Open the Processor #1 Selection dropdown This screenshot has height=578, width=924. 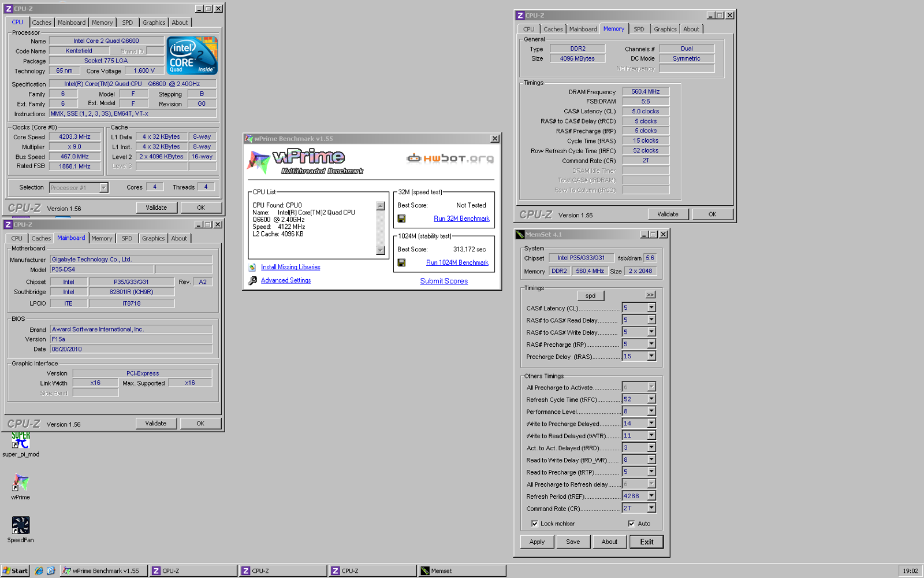pyautogui.click(x=103, y=187)
